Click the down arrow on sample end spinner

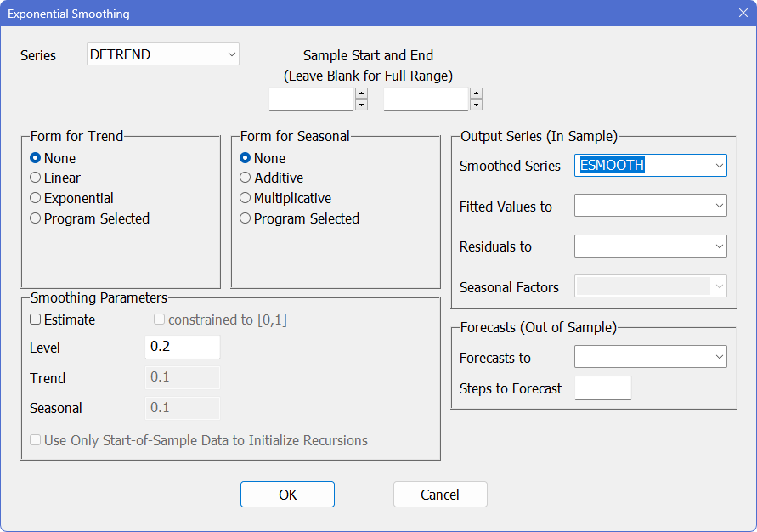click(476, 105)
